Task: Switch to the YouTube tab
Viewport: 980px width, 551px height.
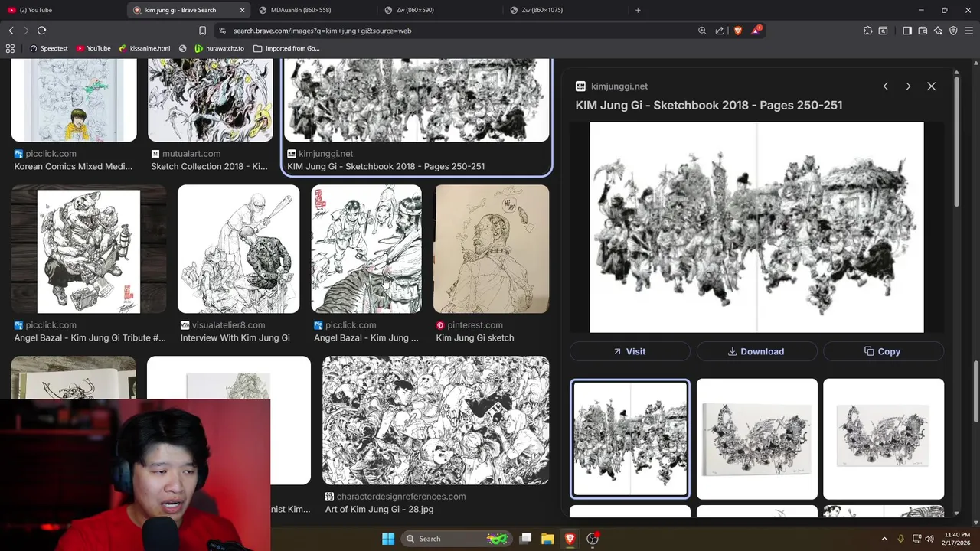Action: pos(61,10)
